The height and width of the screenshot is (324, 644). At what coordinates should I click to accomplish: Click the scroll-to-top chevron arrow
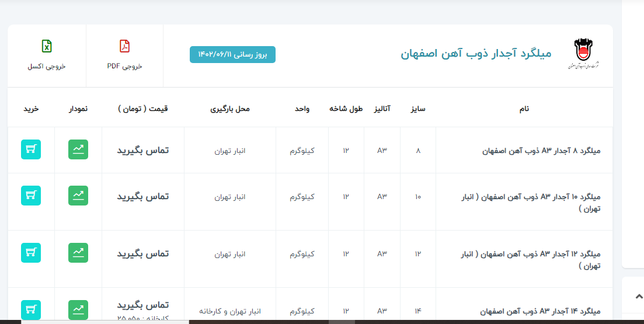[x=639, y=296]
